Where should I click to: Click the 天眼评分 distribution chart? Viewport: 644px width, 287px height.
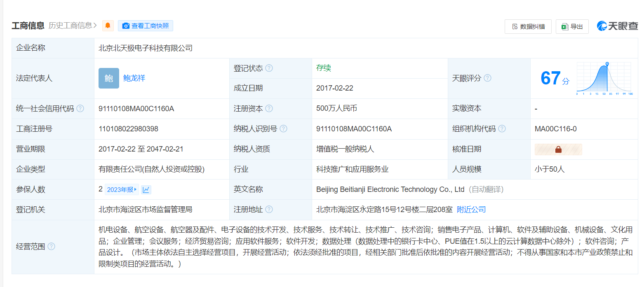(x=604, y=78)
